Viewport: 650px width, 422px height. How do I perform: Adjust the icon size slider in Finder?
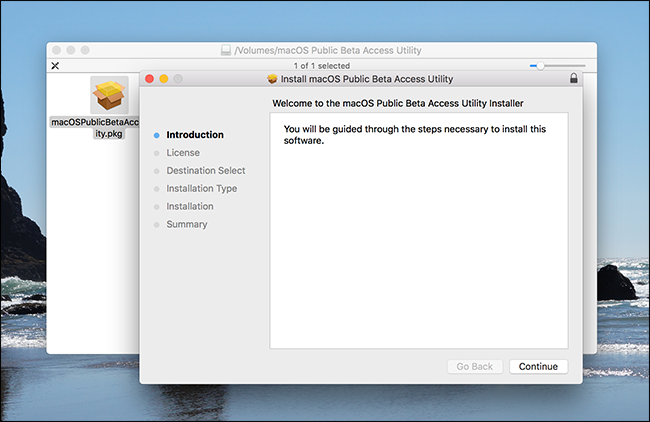[x=540, y=65]
